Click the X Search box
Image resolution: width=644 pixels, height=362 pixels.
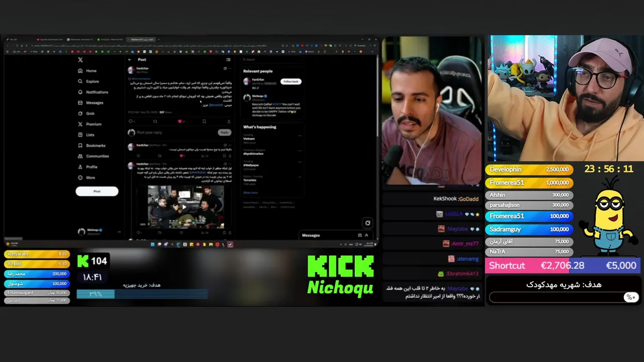click(x=272, y=59)
